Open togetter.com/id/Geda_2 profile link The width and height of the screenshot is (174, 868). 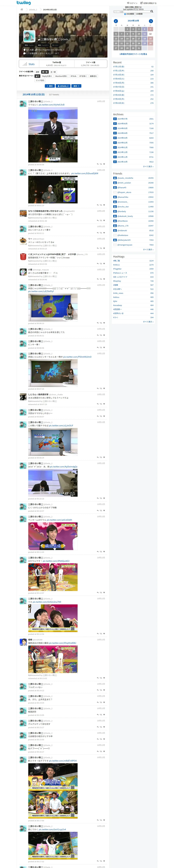click(x=51, y=50)
